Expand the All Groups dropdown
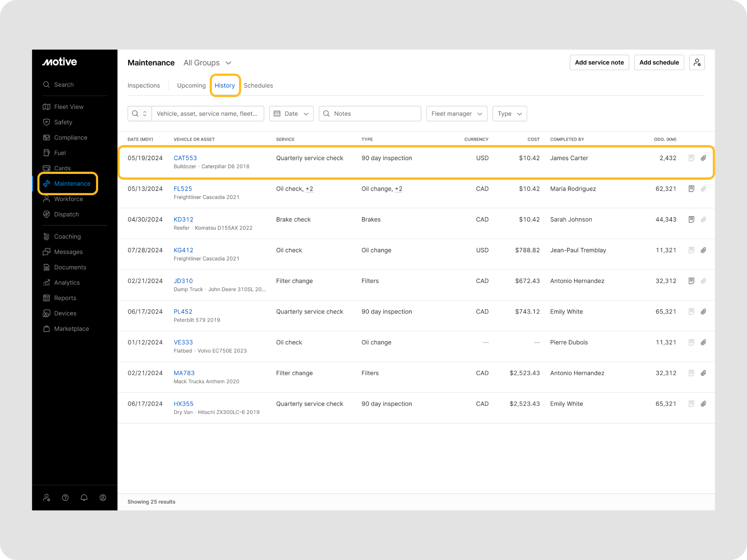 click(207, 63)
